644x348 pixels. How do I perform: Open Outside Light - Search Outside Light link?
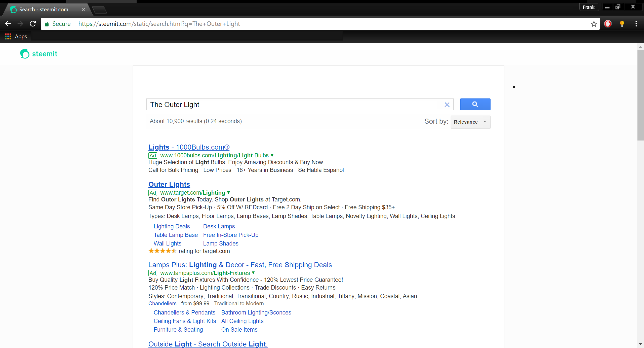[208, 344]
